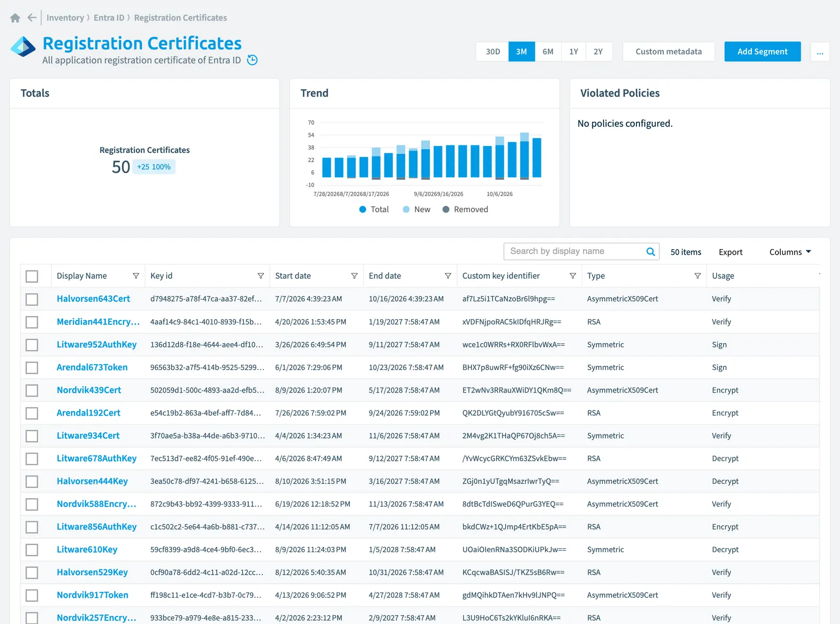This screenshot has height=624, width=840.
Task: Expand the Columns dropdown
Action: 790,252
